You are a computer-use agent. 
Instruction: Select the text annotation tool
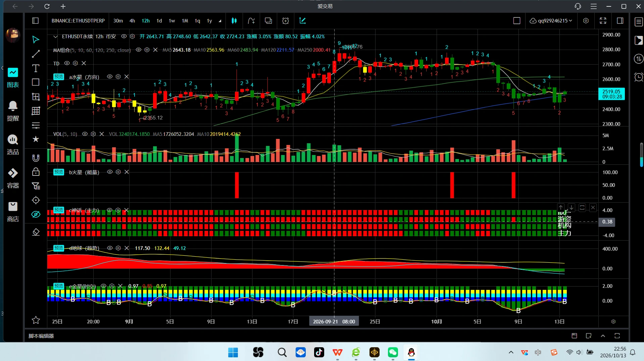[x=36, y=68]
